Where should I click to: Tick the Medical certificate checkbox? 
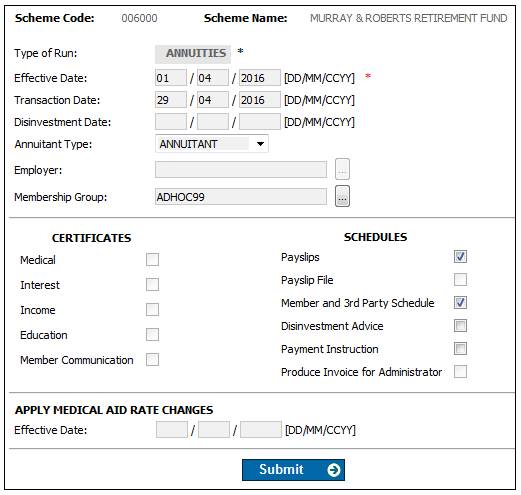[152, 260]
